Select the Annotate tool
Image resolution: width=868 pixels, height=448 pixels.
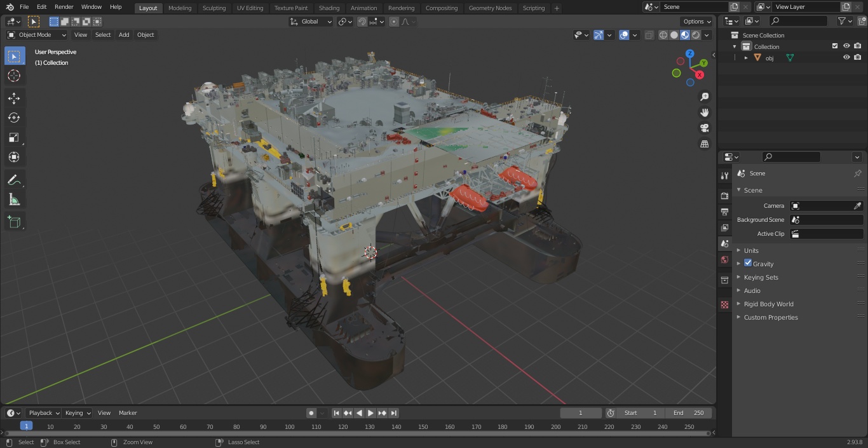pos(14,180)
